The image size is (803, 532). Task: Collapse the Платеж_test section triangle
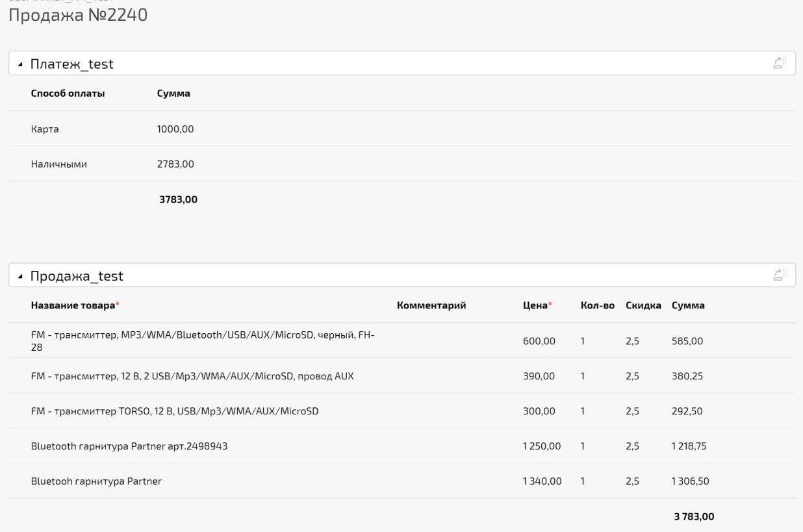[20, 64]
